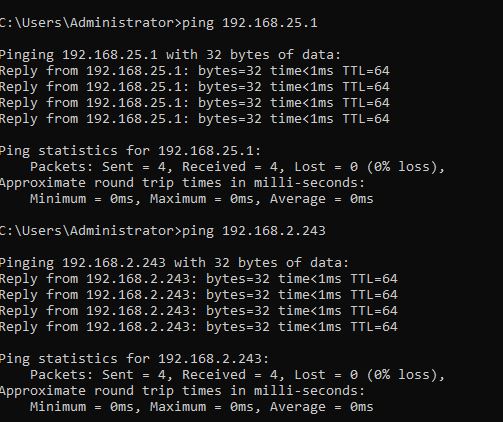Click Ping statistics for 192.168.2.243 heading
Viewport: 503px width, 422px height.
(134, 359)
